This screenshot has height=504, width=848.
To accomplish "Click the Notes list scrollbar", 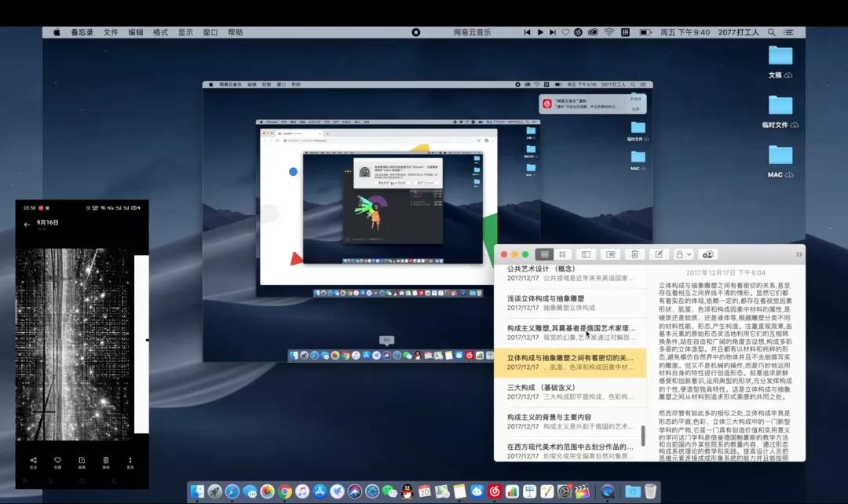I will [x=643, y=436].
